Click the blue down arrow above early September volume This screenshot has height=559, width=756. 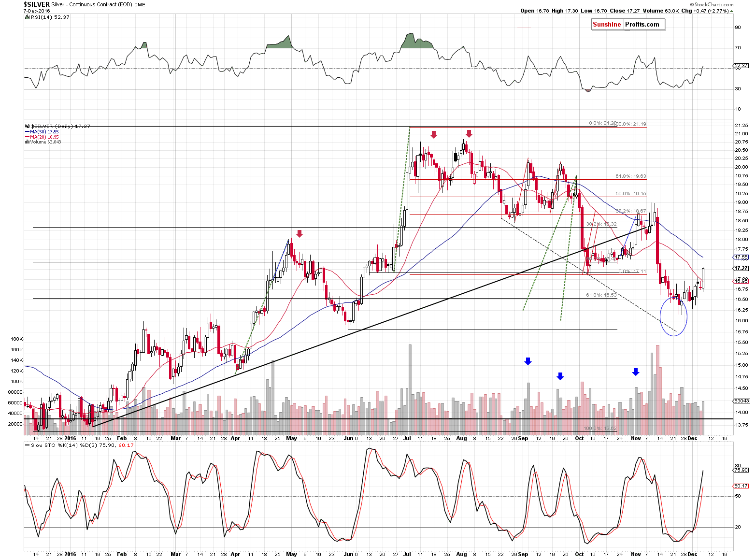[x=528, y=361]
